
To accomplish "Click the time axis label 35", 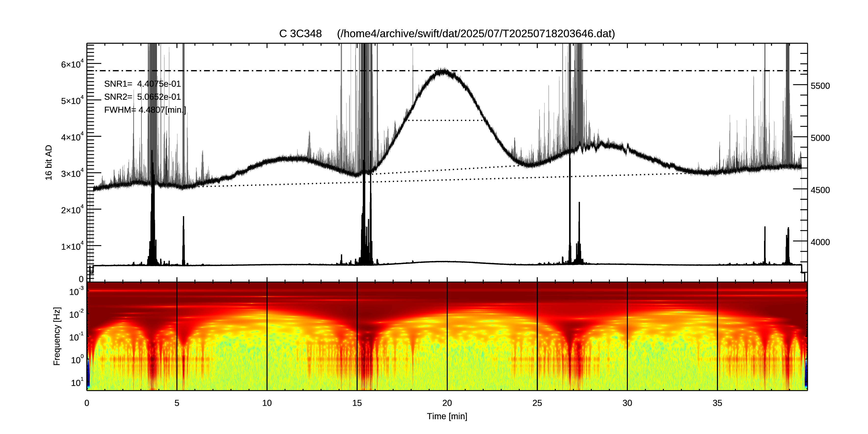I will [717, 403].
